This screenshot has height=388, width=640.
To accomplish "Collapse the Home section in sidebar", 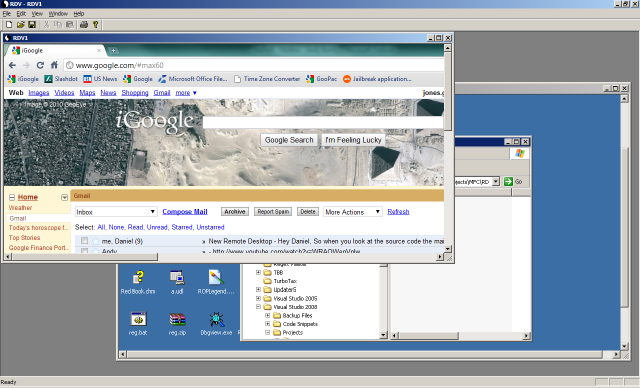I will (12, 197).
